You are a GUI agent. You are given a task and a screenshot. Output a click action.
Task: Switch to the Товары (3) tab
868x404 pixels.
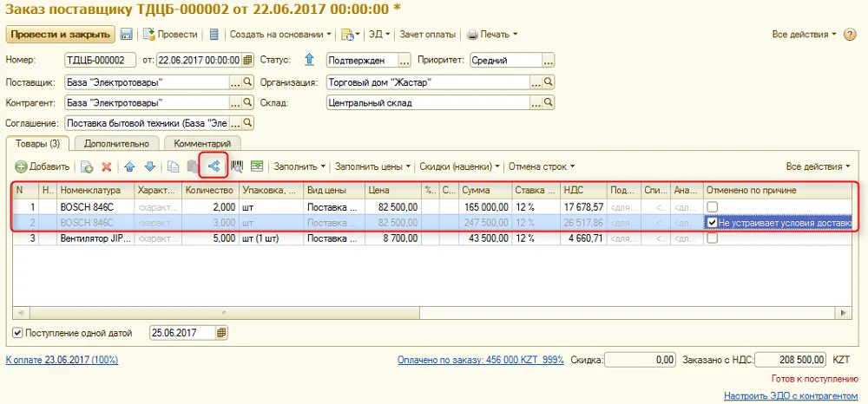pyautogui.click(x=37, y=144)
